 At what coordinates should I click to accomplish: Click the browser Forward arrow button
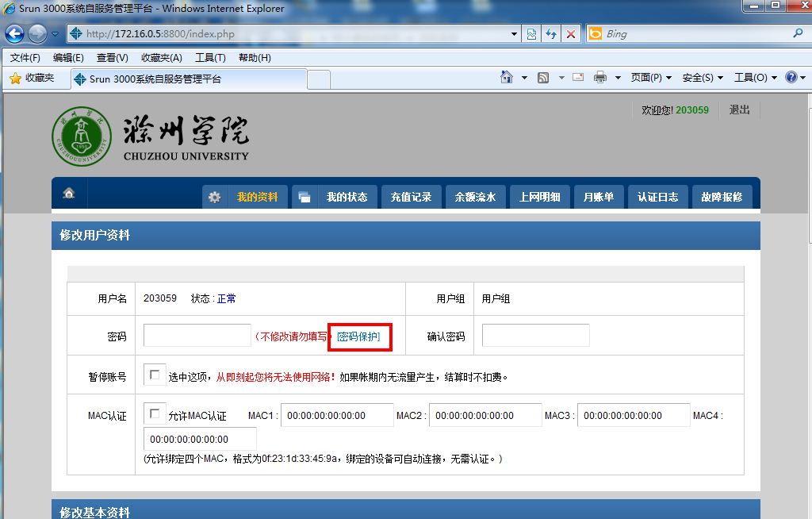pyautogui.click(x=37, y=34)
